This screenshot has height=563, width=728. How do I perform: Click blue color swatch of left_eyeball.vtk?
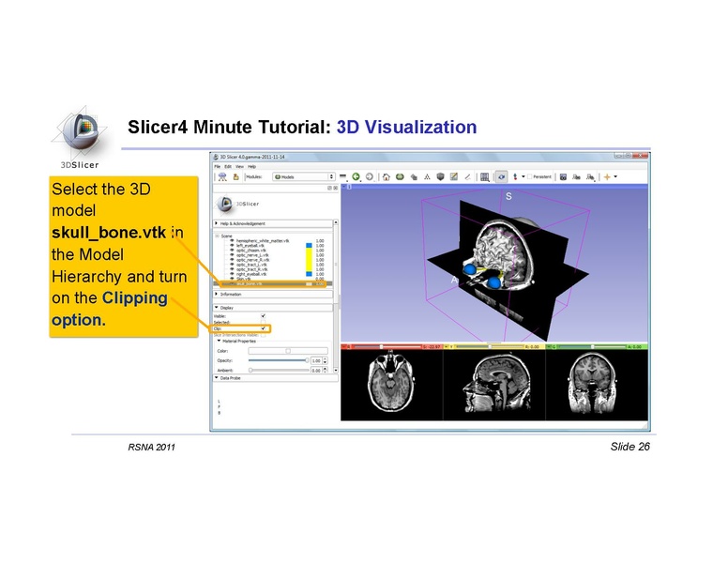309,245
